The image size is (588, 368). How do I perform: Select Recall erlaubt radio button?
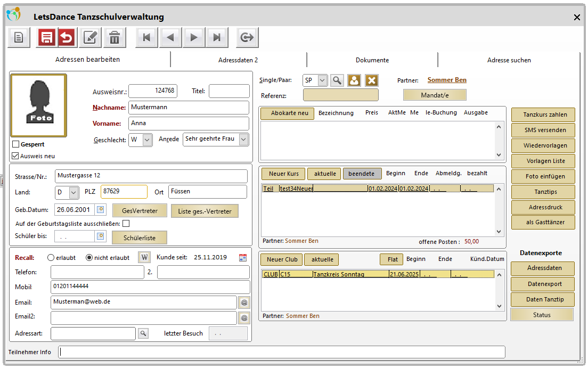tap(51, 258)
